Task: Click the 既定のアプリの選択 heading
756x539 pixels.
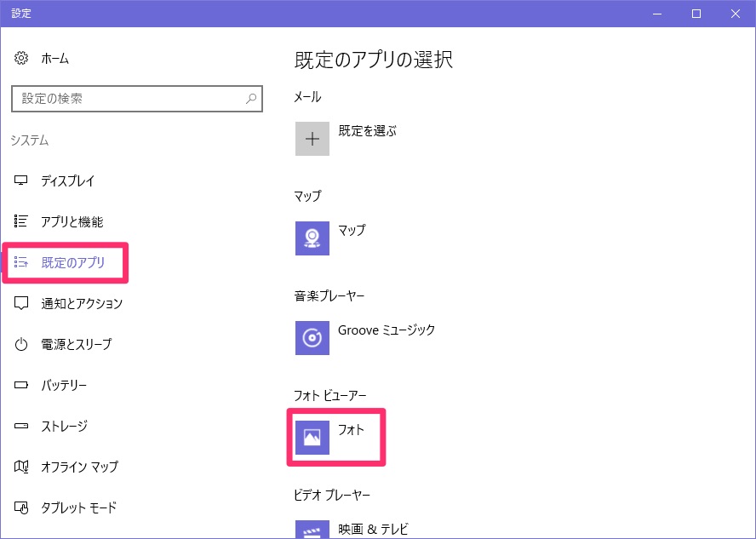Action: point(374,60)
